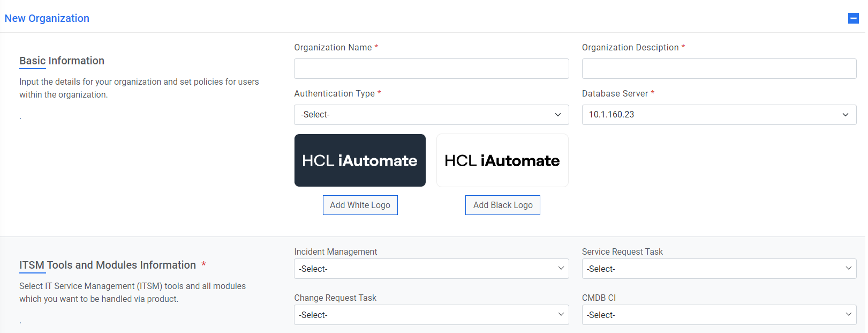This screenshot has height=333, width=868.
Task: Expand the Database Server dropdown
Action: [x=719, y=115]
